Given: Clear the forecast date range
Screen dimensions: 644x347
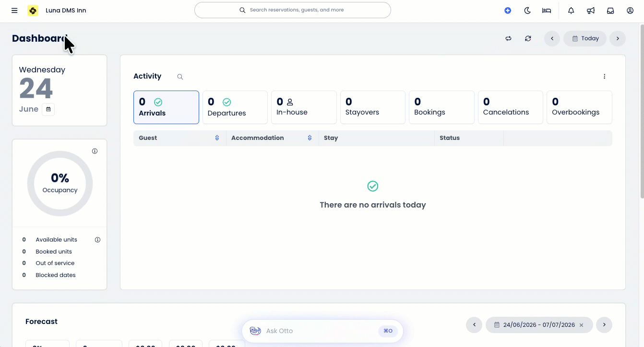Looking at the screenshot, I should [581, 325].
